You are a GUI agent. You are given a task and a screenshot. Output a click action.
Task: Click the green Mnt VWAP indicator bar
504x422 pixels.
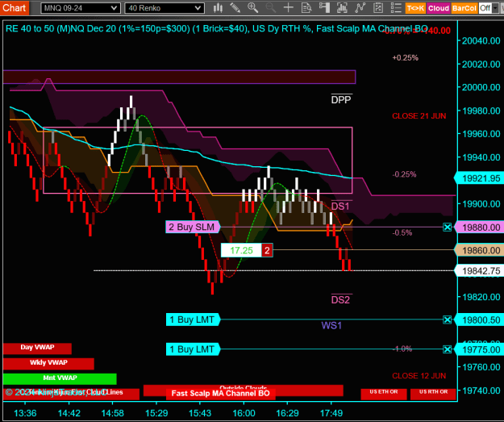click(x=60, y=379)
